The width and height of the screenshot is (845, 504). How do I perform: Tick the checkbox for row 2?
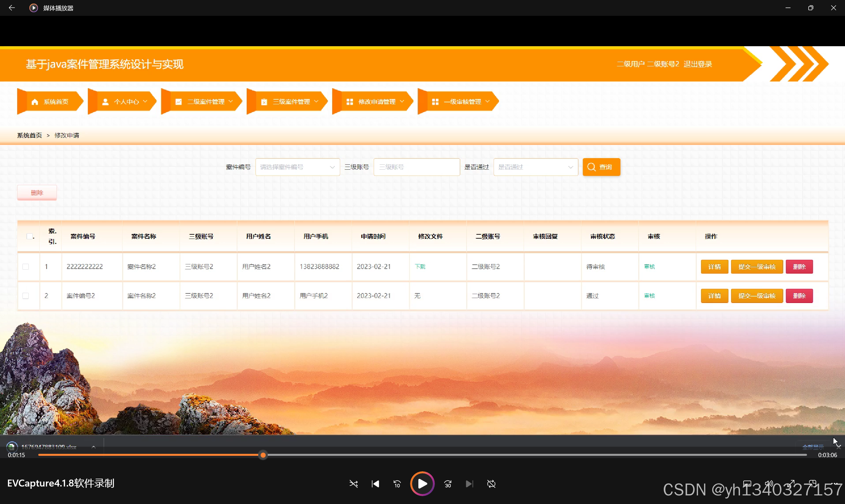click(26, 296)
